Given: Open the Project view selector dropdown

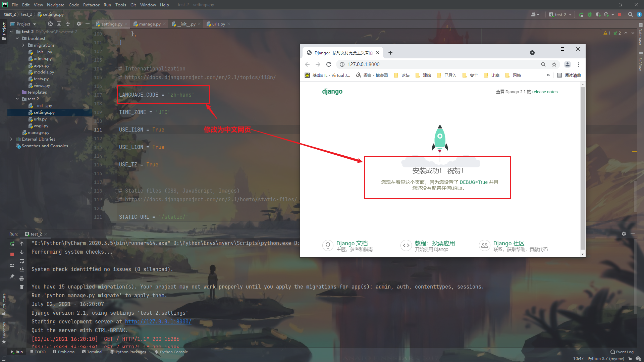Looking at the screenshot, I should [23, 24].
